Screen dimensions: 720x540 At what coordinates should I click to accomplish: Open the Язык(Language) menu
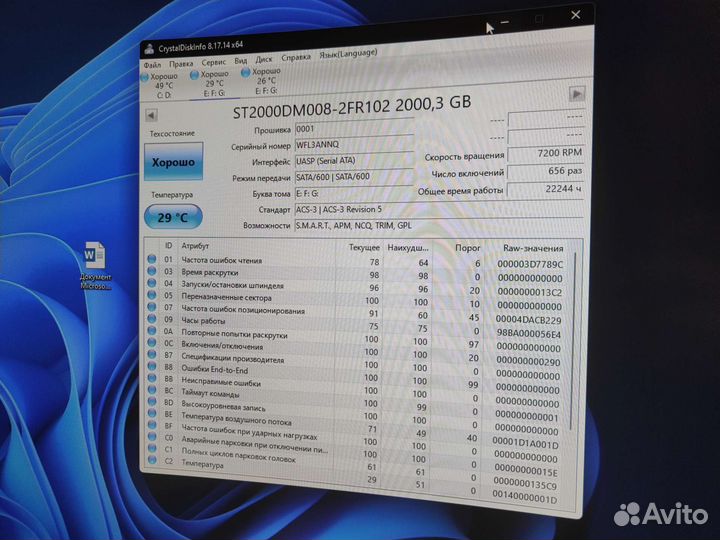348,54
